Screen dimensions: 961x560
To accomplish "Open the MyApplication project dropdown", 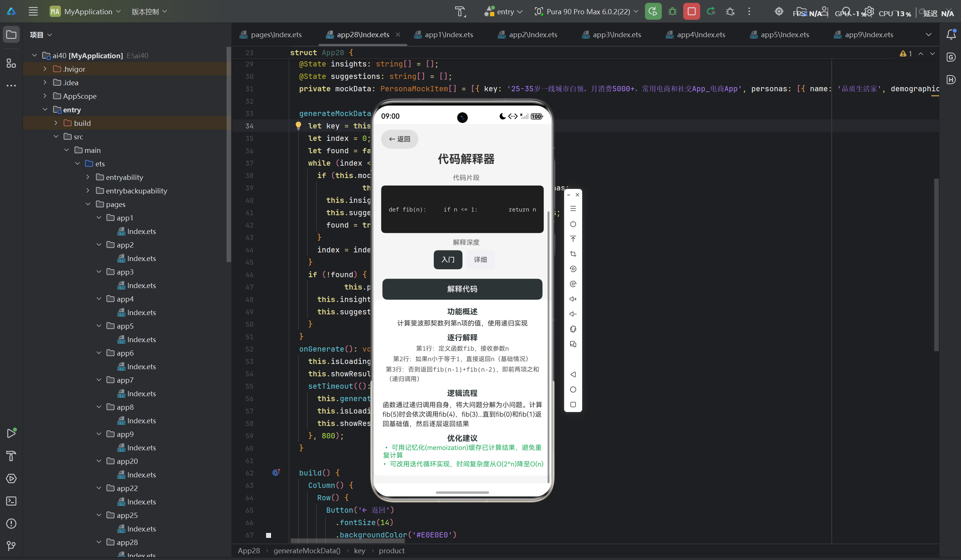I will 85,11.
